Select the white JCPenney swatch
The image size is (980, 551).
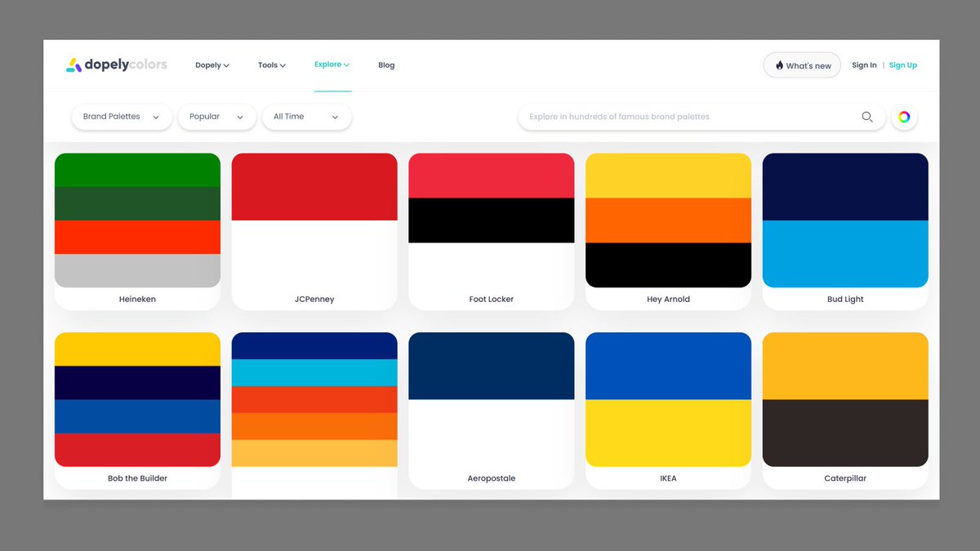[x=314, y=254]
